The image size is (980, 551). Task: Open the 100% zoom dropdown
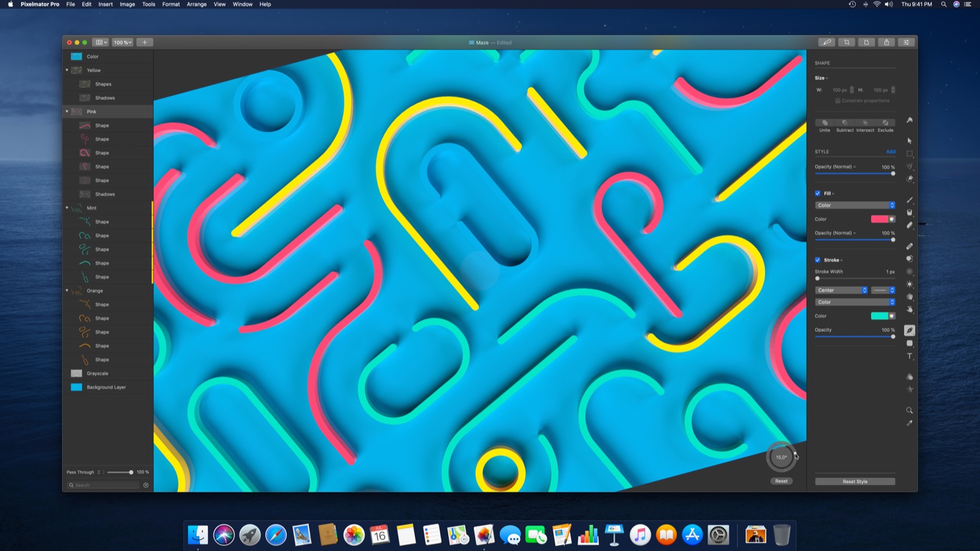click(x=122, y=42)
